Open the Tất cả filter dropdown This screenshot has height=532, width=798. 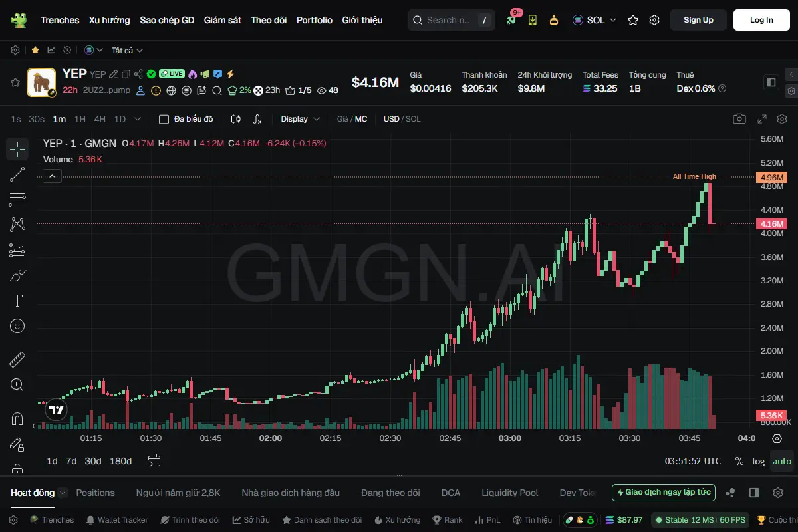click(127, 50)
